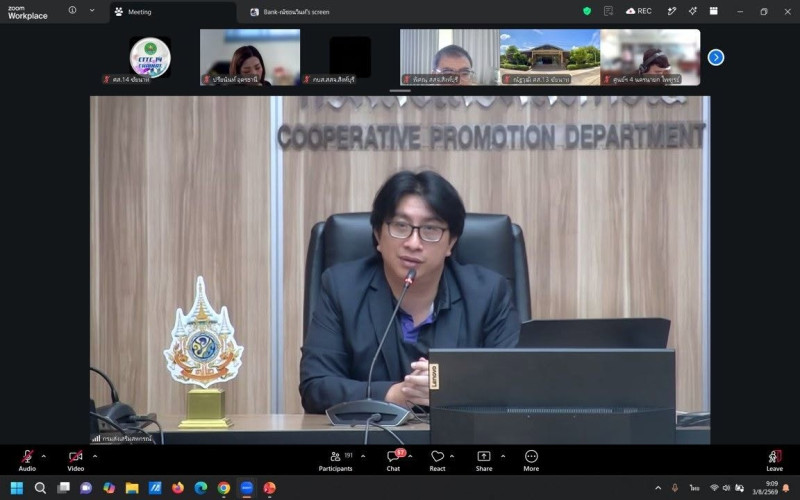Open Task View on the taskbar
Screen dimensions: 800x500
[63, 488]
